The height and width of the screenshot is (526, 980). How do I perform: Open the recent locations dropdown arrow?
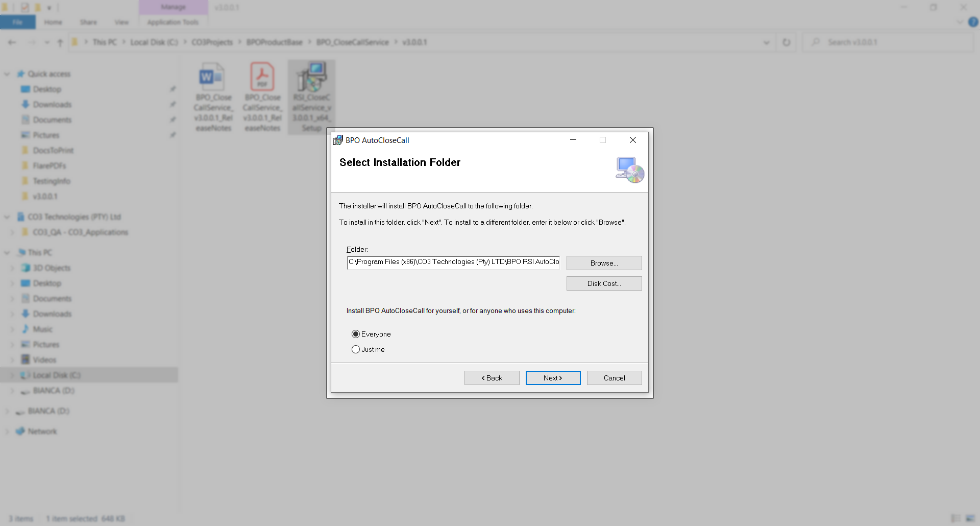(47, 42)
